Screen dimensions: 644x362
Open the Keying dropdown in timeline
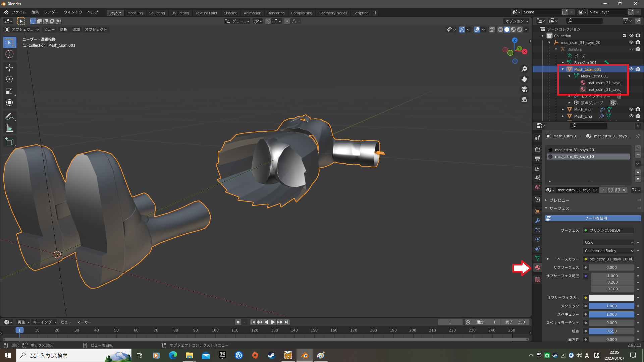tap(45, 322)
